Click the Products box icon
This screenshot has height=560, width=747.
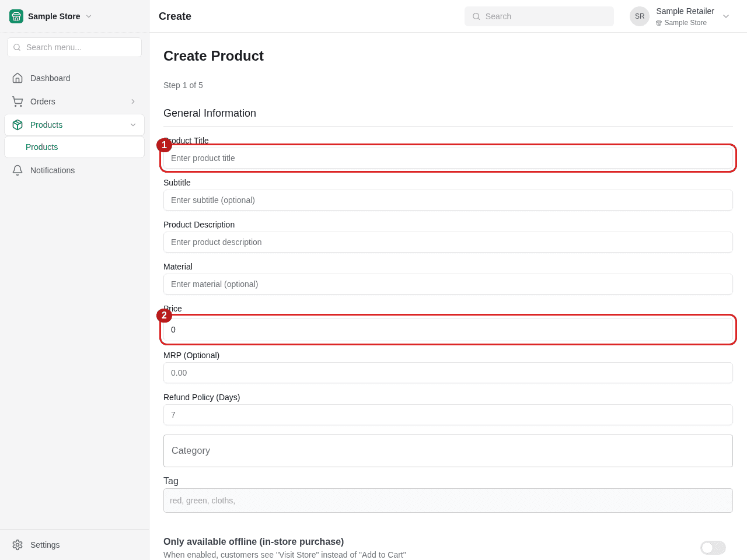coord(18,125)
